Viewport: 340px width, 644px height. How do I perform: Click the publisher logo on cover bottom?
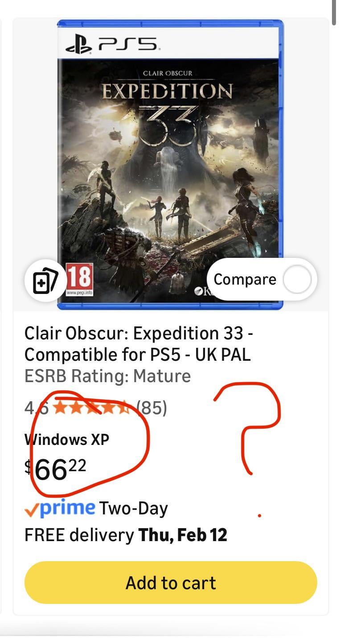pyautogui.click(x=202, y=292)
